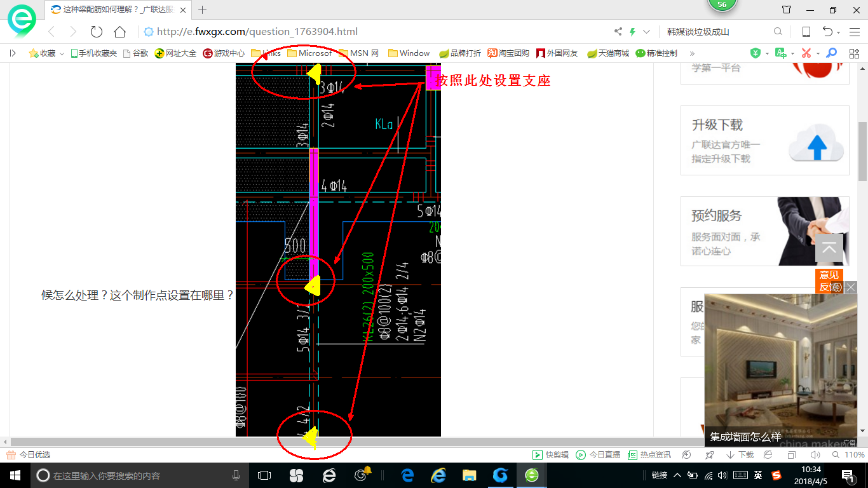The width and height of the screenshot is (868, 488).
Task: Open 今日直播 in status bar
Action: coord(598,455)
